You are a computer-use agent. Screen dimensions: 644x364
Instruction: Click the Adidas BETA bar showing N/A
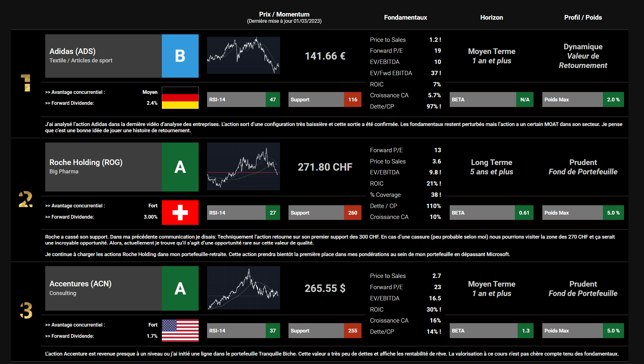click(491, 99)
